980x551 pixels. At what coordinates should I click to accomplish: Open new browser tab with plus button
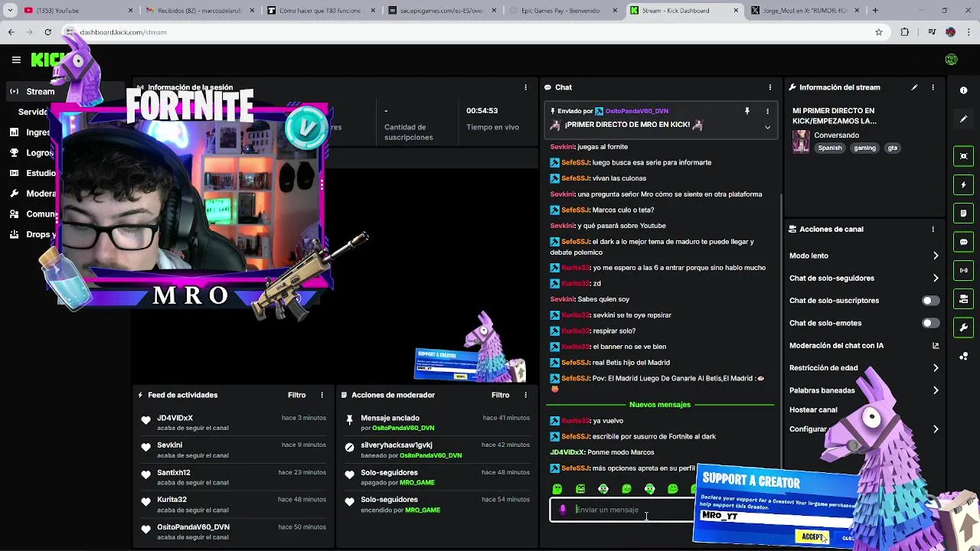[875, 11]
